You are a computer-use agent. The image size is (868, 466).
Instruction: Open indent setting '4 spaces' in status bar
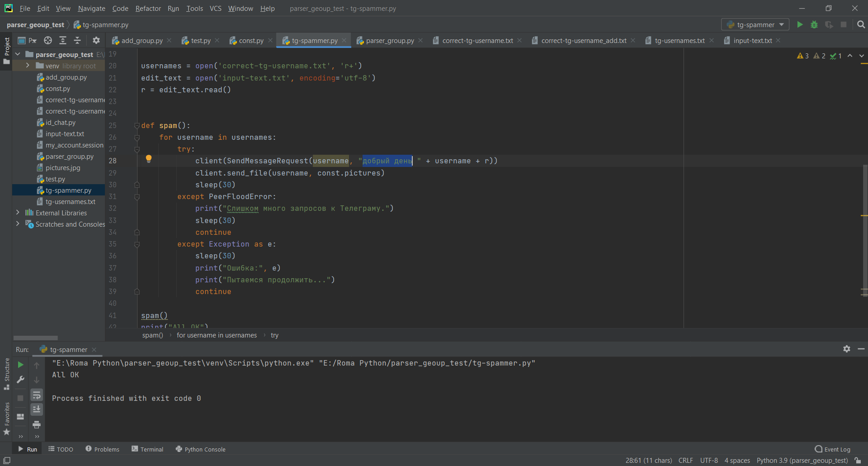737,461
